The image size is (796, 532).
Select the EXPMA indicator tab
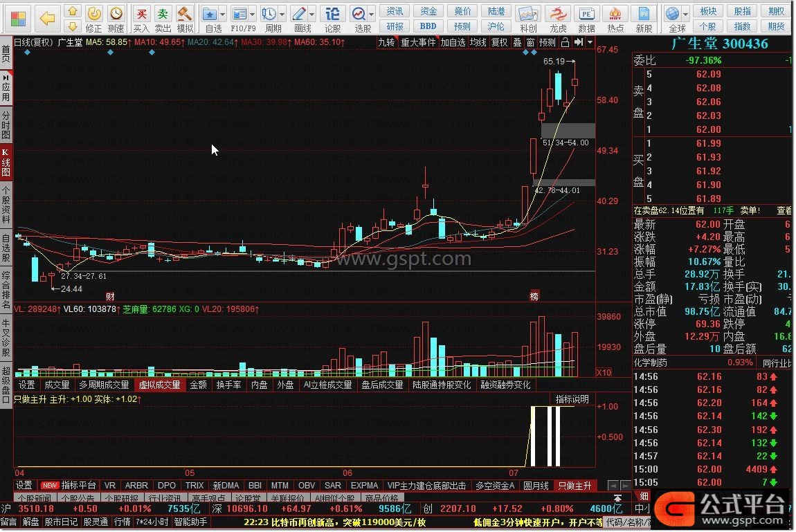pos(365,486)
